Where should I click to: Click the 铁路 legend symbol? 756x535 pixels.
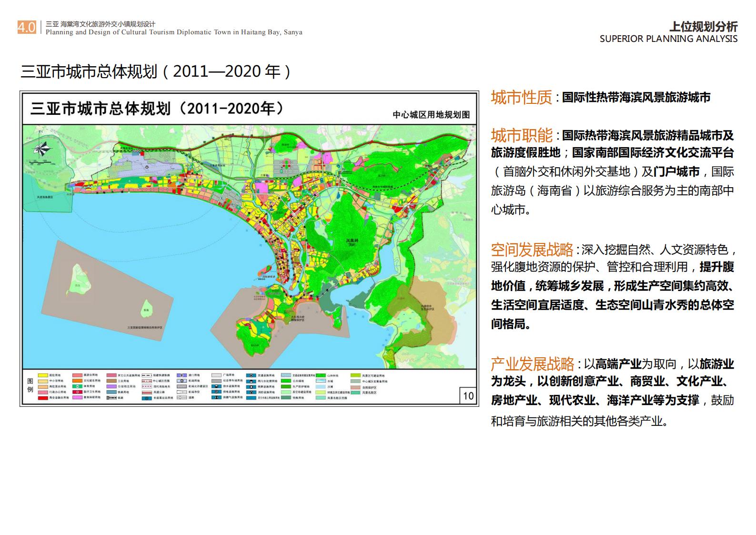point(111,398)
